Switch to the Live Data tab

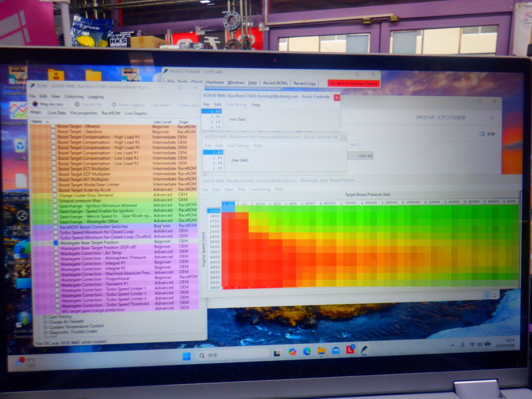click(57, 113)
